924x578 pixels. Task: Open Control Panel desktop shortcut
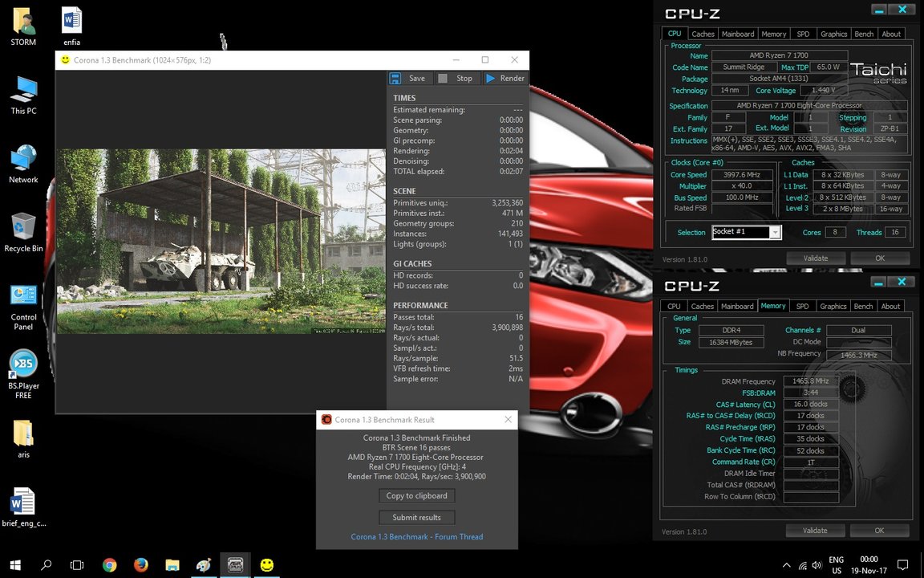(x=23, y=307)
